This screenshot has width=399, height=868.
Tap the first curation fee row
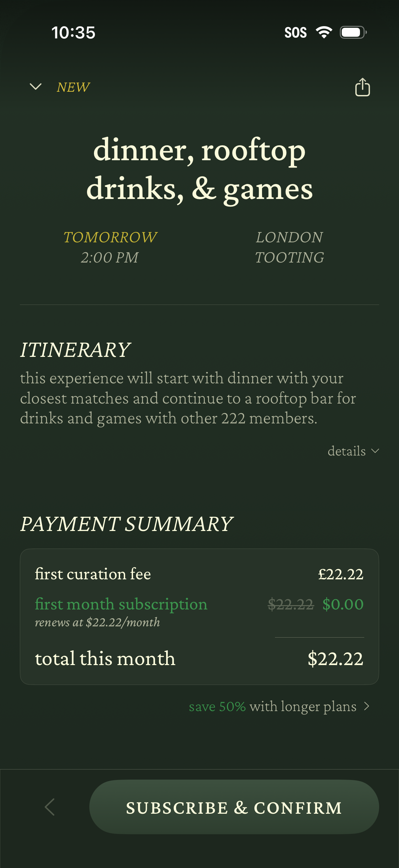pyautogui.click(x=199, y=574)
